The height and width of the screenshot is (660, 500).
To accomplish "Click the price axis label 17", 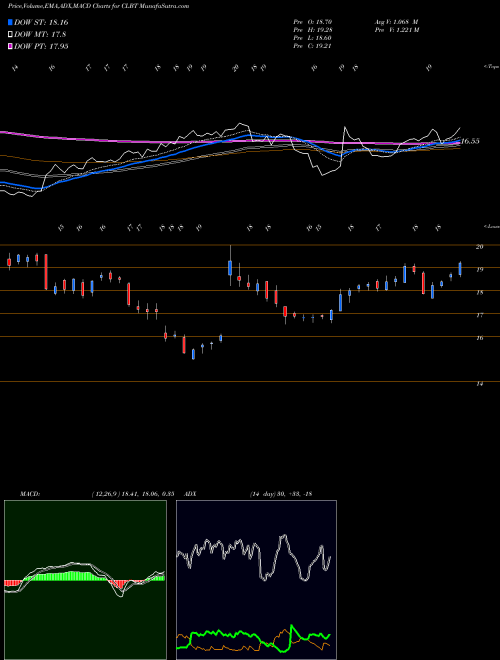I will pyautogui.click(x=479, y=315).
